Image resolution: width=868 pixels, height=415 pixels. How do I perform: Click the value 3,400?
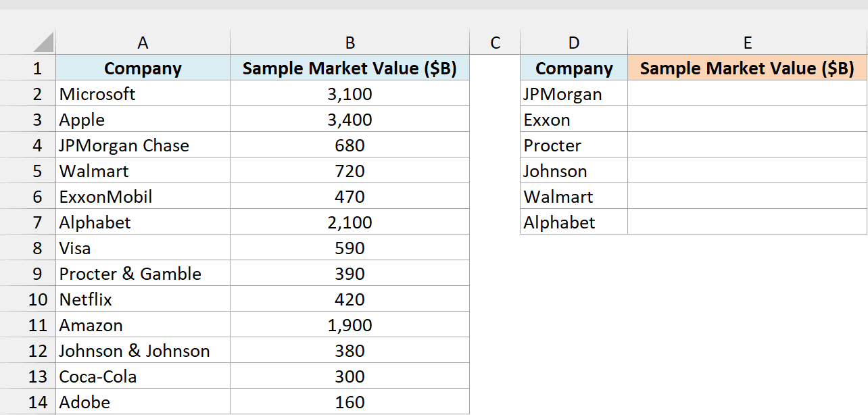(349, 120)
